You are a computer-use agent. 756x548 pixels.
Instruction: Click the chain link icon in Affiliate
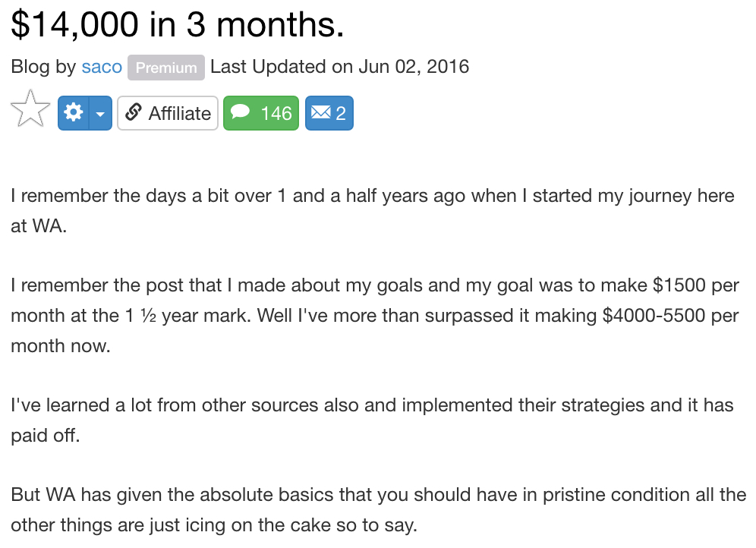click(133, 112)
